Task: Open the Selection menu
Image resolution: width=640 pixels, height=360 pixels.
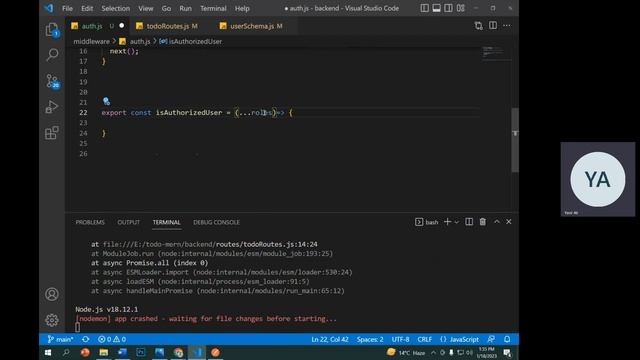Action: 116,8
